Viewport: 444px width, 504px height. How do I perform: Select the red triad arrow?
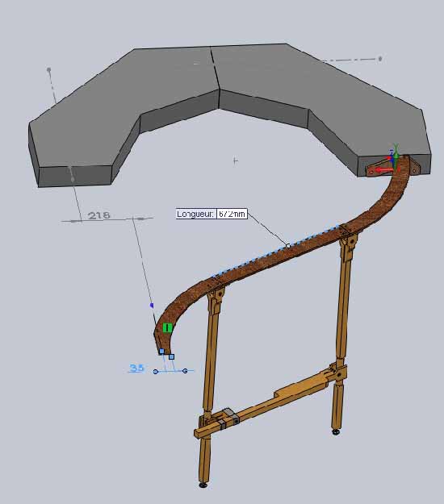[384, 169]
